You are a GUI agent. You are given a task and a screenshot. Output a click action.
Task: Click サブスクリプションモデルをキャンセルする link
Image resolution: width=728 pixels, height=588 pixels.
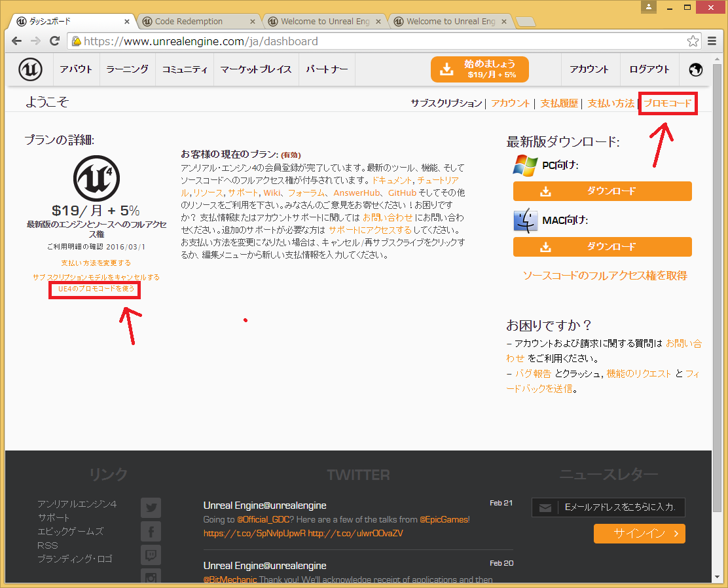96,277
